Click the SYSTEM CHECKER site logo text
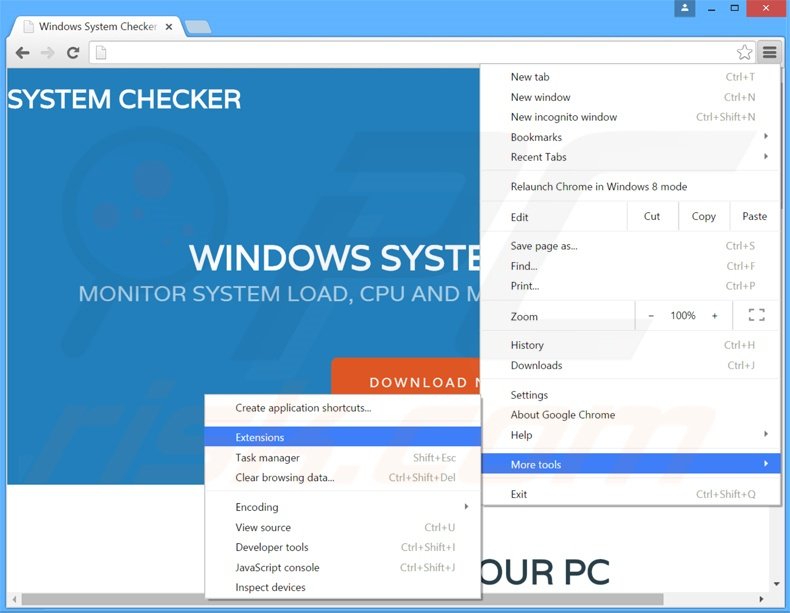 pyautogui.click(x=124, y=99)
